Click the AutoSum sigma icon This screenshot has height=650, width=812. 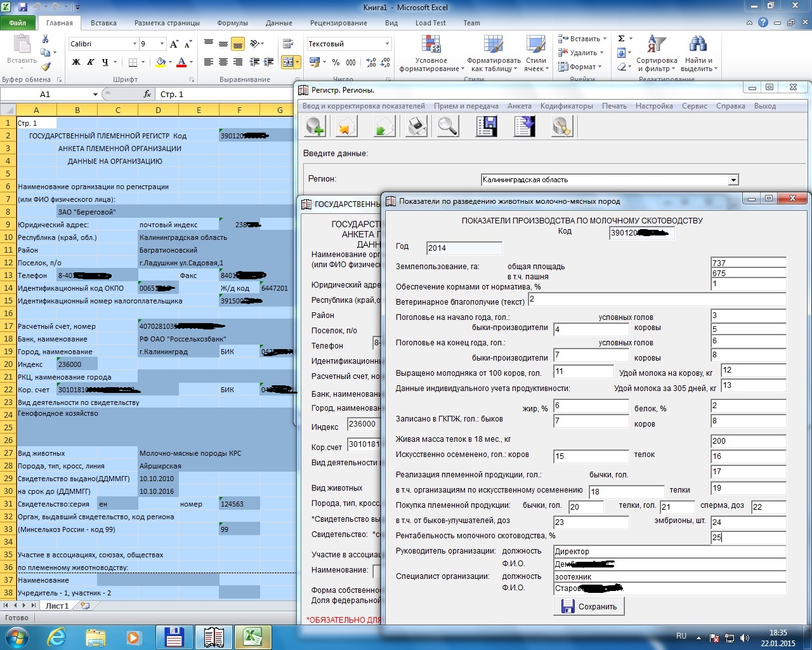[x=622, y=39]
